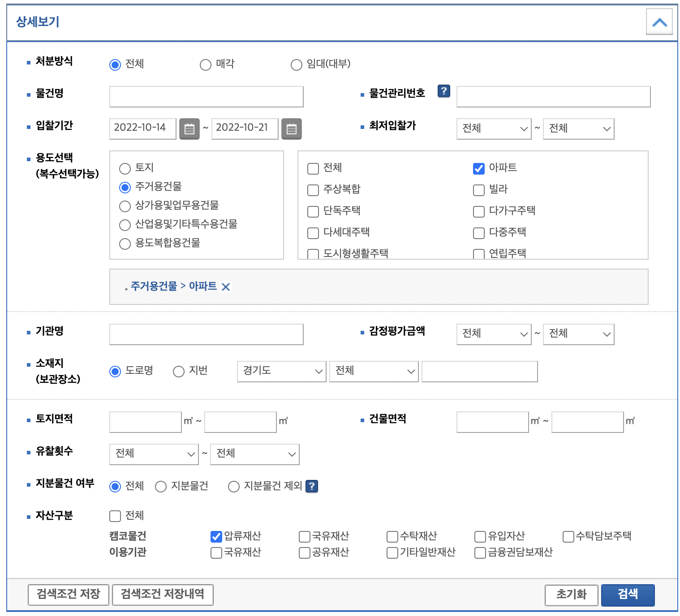Viewport: 680px width, 616px height.
Task: Open 최저입찰가 minimum dropdown
Action: tap(494, 129)
